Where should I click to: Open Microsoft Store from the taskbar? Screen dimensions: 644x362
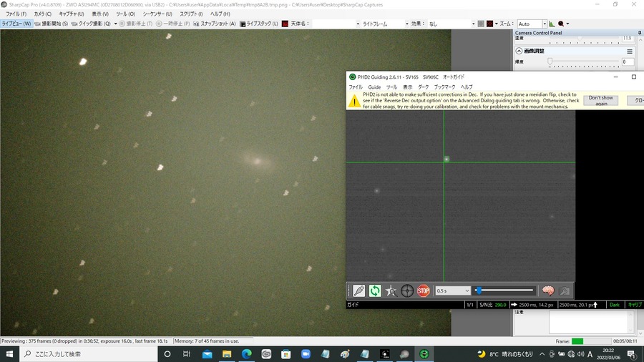286,354
